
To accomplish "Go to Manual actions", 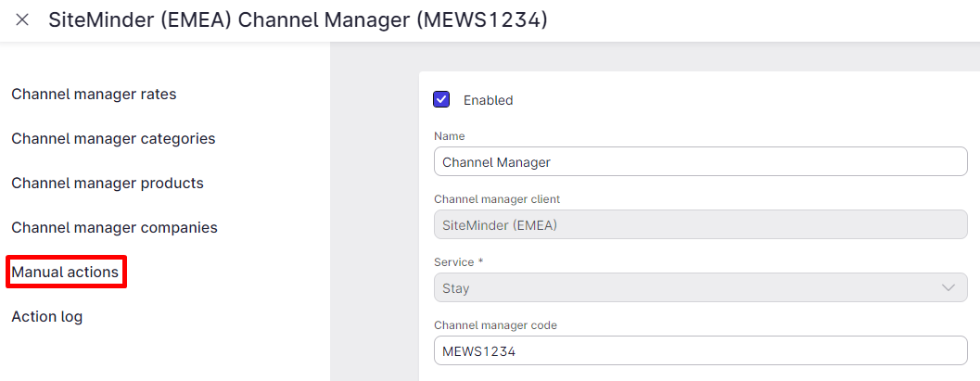I will [65, 273].
